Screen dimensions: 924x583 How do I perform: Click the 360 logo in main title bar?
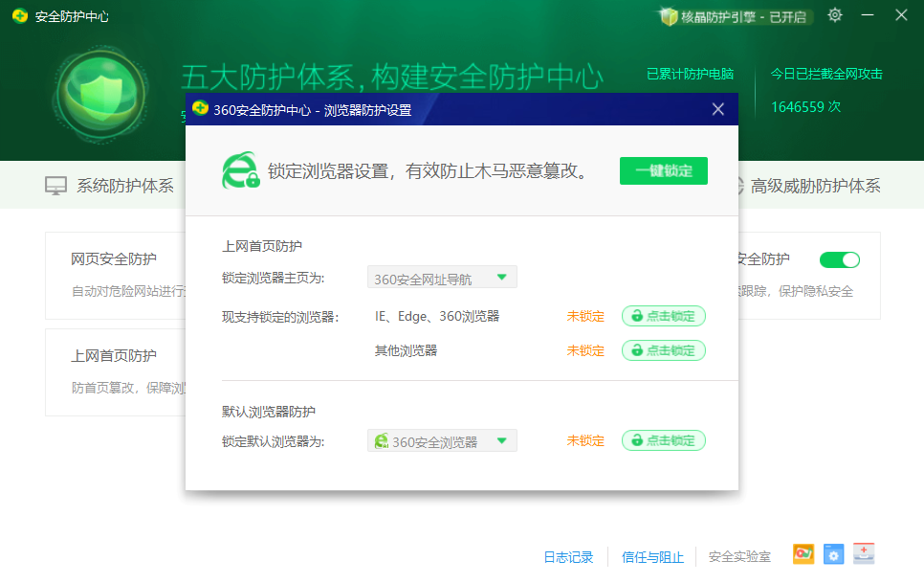(20, 16)
